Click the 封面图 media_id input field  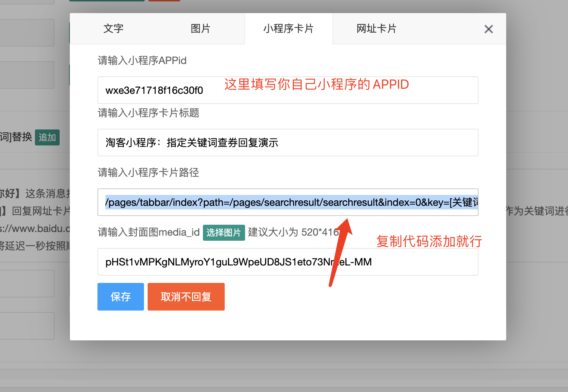[x=288, y=262]
